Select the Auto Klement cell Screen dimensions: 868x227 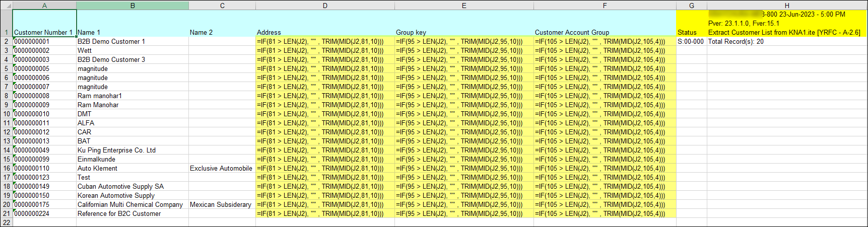[x=132, y=168]
